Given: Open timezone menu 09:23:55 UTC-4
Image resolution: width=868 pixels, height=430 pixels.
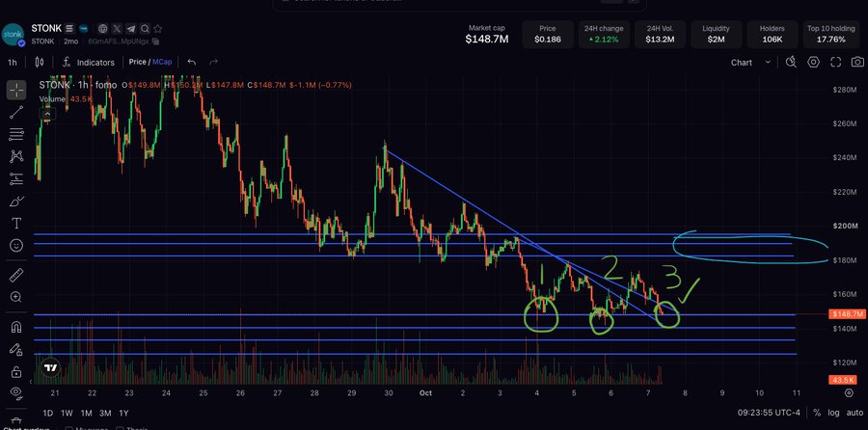Looking at the screenshot, I should [769, 413].
